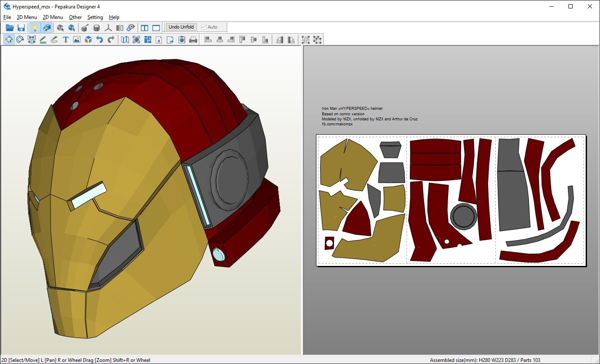Select the edit flaps tool icon
This screenshot has height=364, width=600.
tap(54, 40)
